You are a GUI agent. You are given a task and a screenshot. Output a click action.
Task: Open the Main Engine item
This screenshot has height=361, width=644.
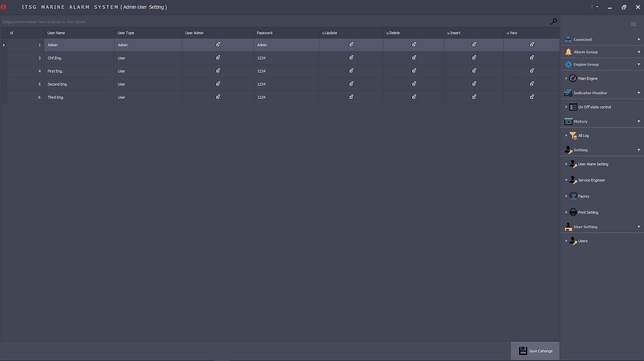pos(587,78)
